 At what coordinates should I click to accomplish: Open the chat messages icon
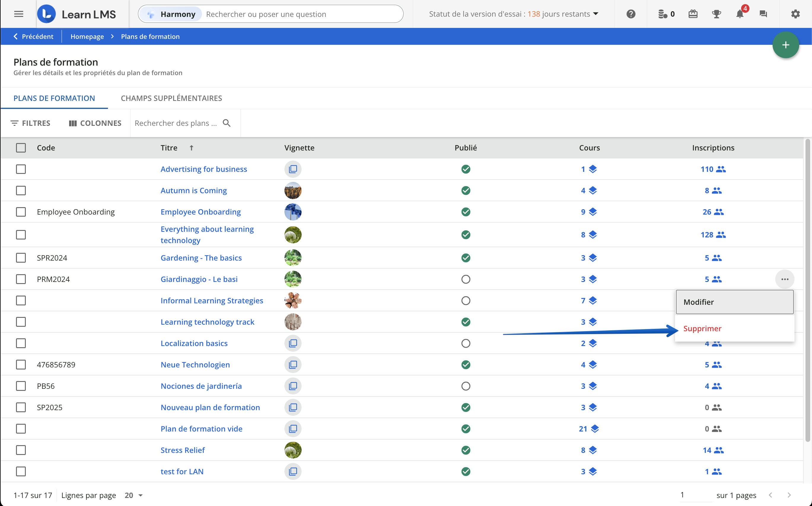(763, 14)
